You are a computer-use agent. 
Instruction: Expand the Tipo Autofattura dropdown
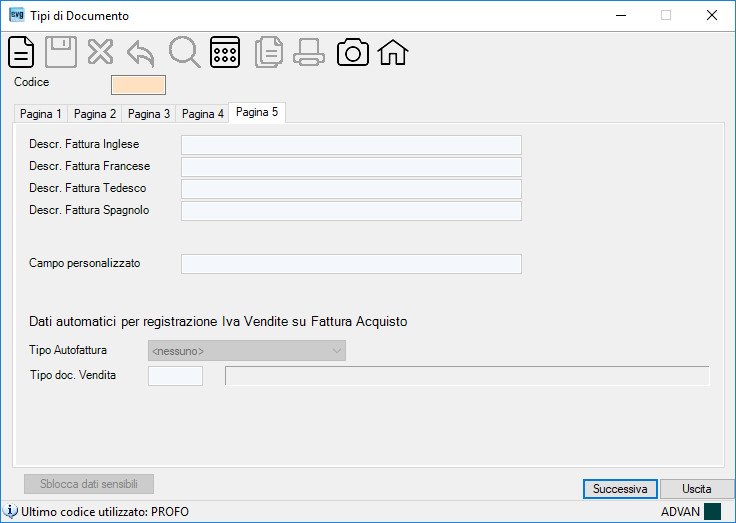click(247, 351)
